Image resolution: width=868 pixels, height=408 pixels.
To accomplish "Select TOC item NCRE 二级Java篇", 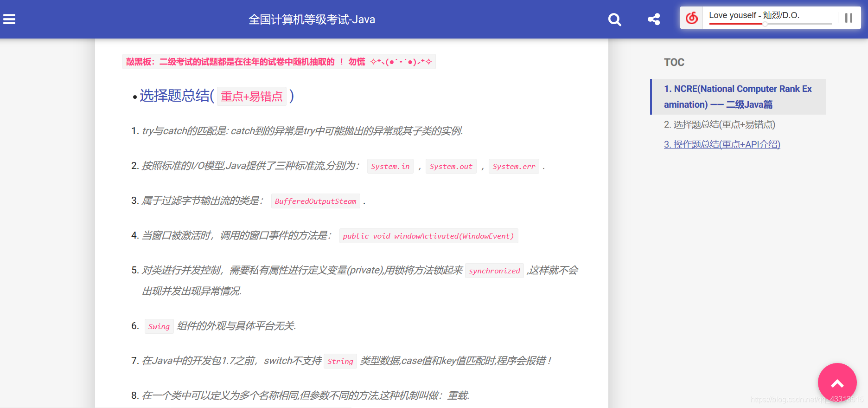I will click(738, 97).
